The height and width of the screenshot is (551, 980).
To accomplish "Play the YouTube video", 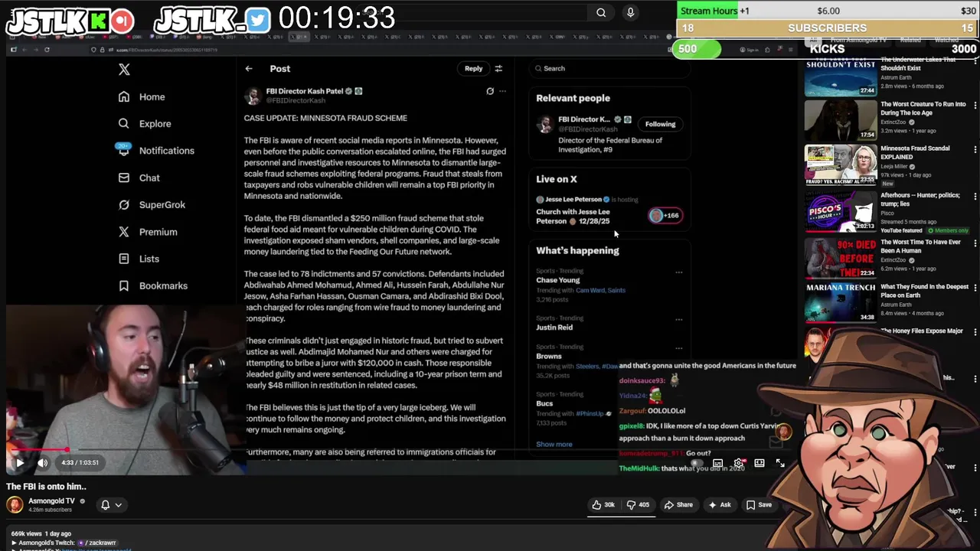I will 20,462.
